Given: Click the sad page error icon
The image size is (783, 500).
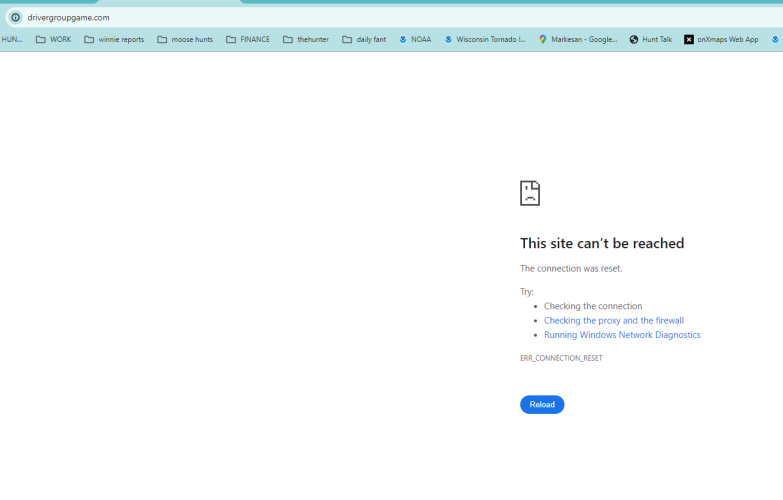Looking at the screenshot, I should pos(530,193).
